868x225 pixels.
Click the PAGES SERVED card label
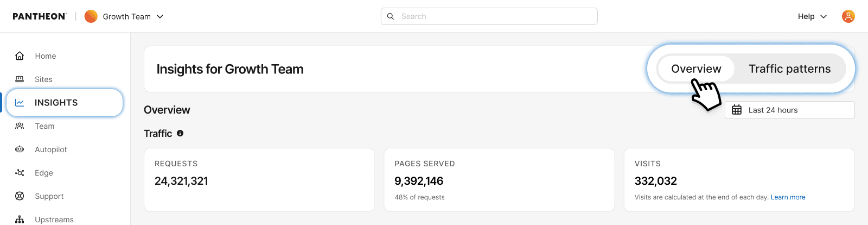[425, 164]
